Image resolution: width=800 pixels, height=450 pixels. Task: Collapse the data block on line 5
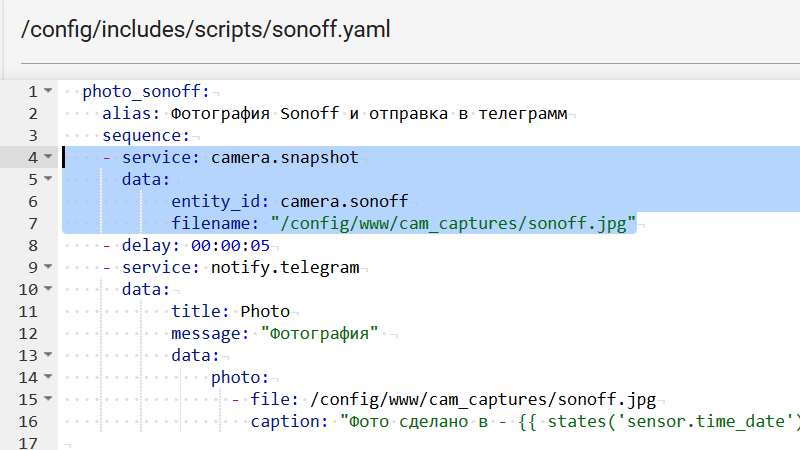(x=48, y=179)
